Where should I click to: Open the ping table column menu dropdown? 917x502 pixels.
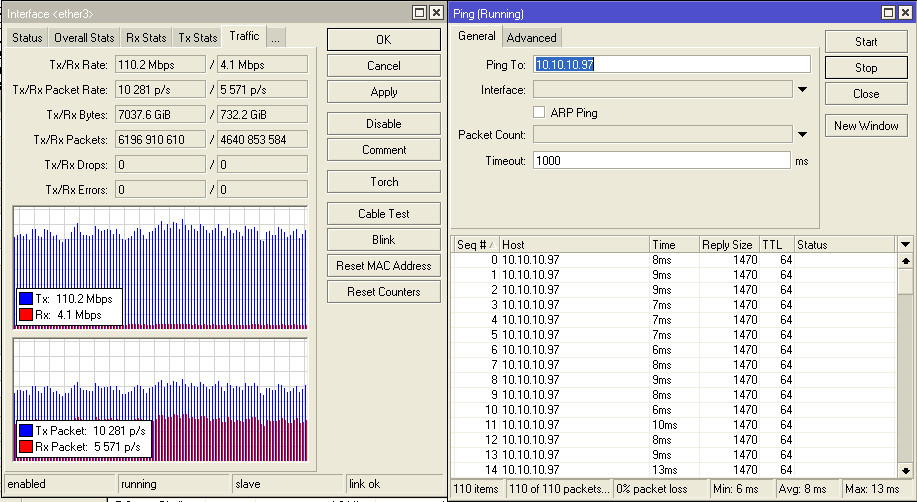(905, 245)
